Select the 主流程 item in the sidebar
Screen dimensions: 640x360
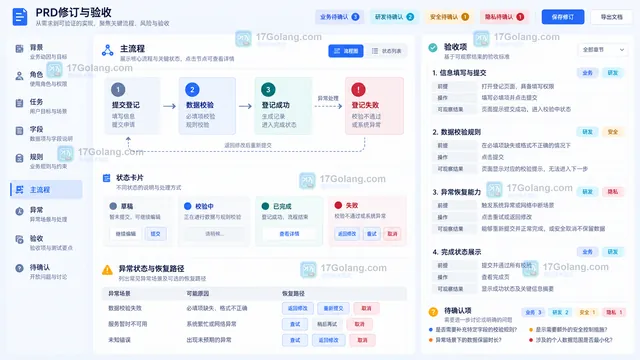tap(46, 190)
